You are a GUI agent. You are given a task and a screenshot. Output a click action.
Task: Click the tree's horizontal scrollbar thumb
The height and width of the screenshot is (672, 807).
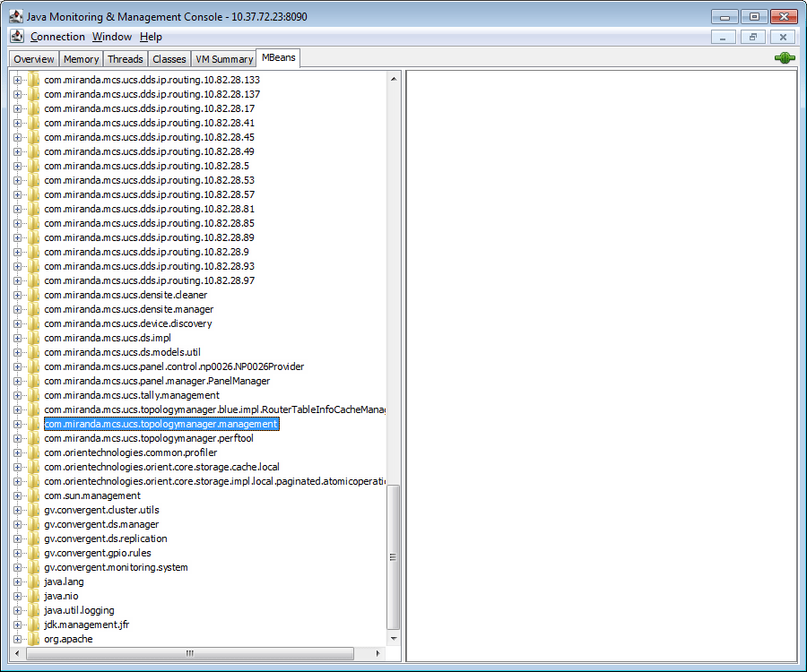[x=190, y=653]
